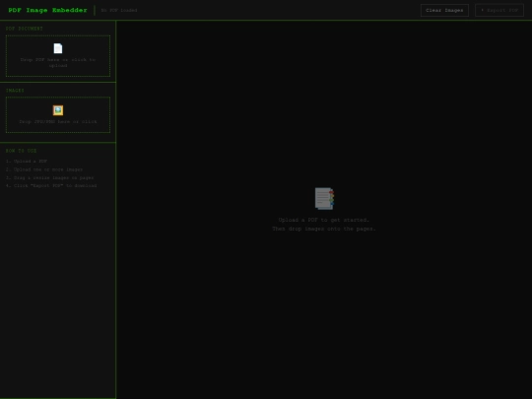Click 'Then drop images onto the pages.' message
The width and height of the screenshot is (532, 399).
point(324,229)
